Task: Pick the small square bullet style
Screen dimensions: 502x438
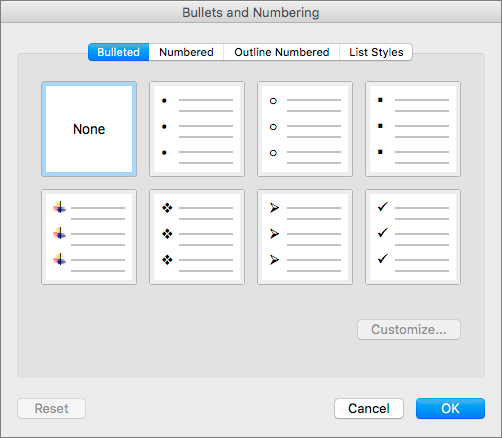Action: coord(413,129)
